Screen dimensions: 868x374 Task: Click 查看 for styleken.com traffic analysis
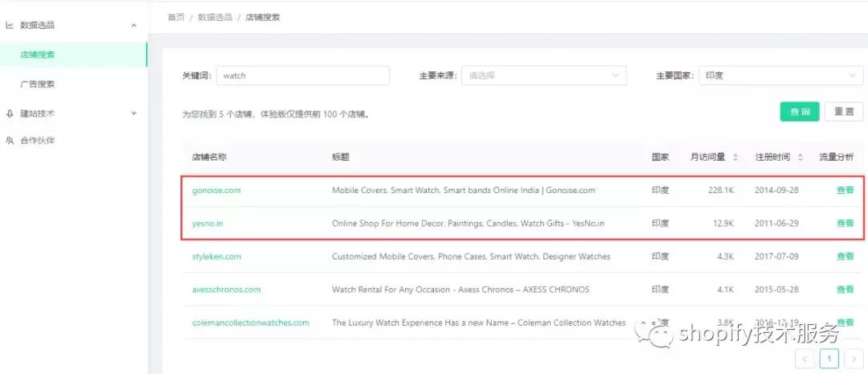(x=845, y=257)
